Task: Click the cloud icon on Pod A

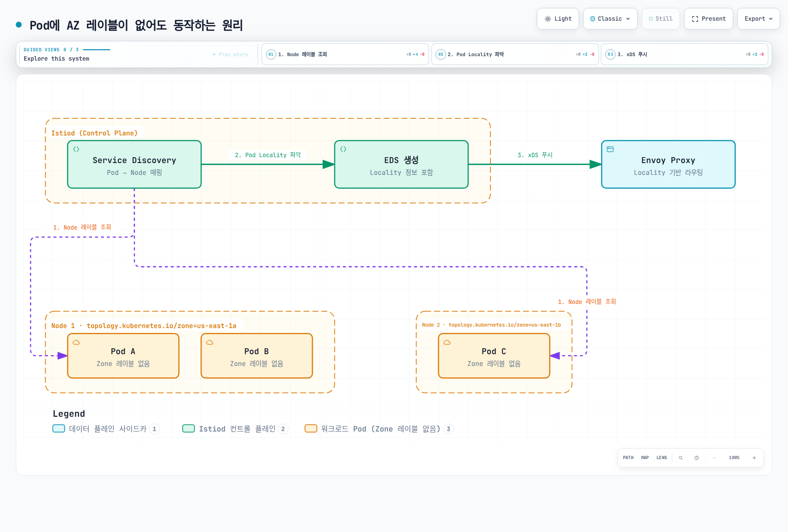Action: (76, 342)
